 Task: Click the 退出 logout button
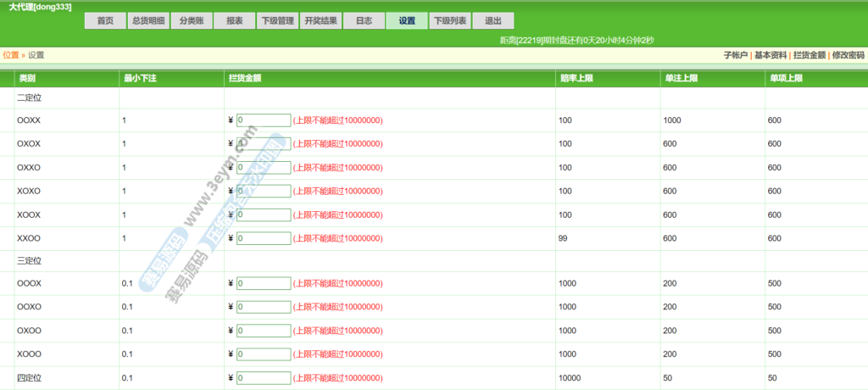[x=492, y=21]
